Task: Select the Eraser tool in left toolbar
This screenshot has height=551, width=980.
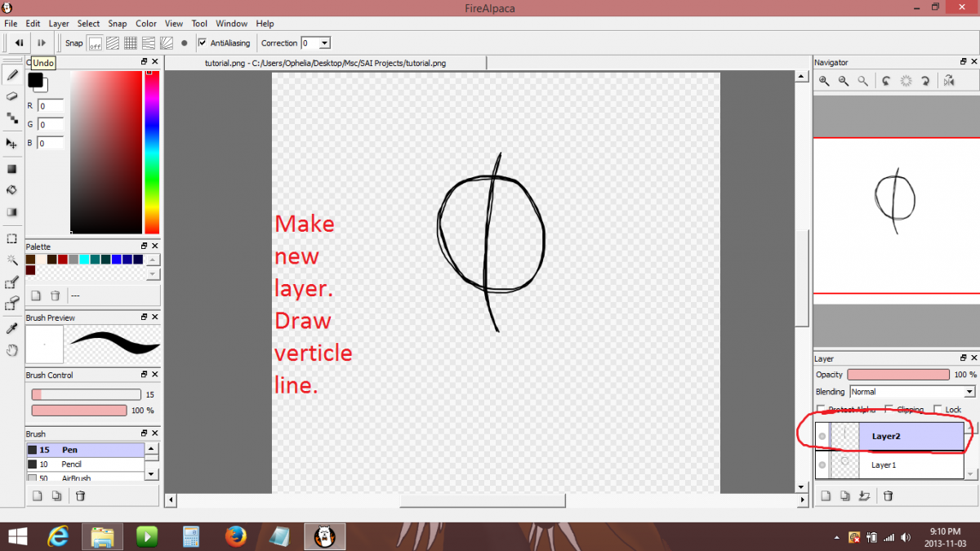Action: click(x=12, y=96)
